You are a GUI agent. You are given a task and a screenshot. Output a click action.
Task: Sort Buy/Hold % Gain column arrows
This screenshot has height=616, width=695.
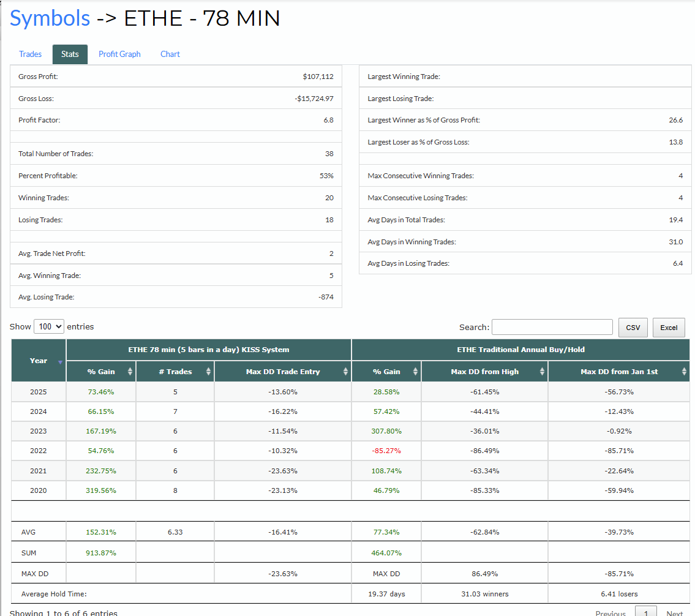[x=415, y=371]
